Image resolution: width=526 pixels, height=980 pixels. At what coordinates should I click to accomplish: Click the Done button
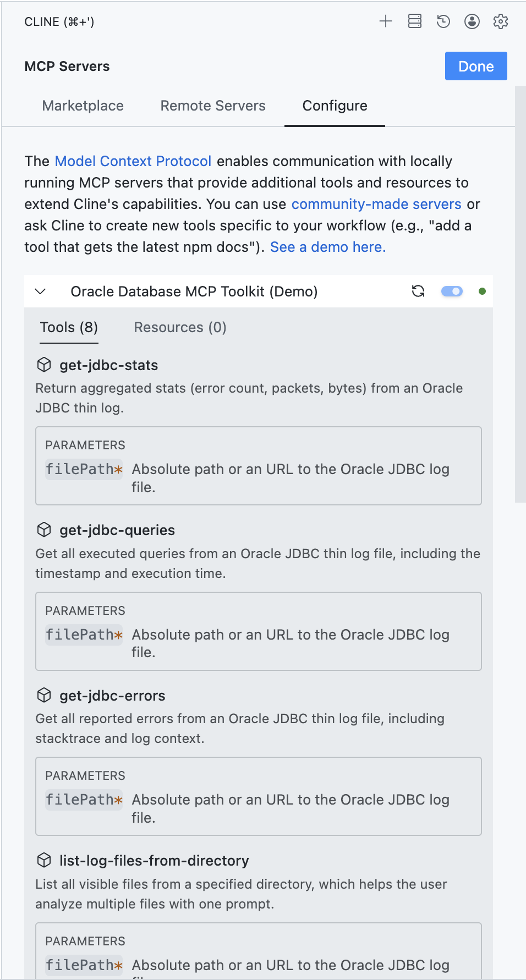(476, 66)
